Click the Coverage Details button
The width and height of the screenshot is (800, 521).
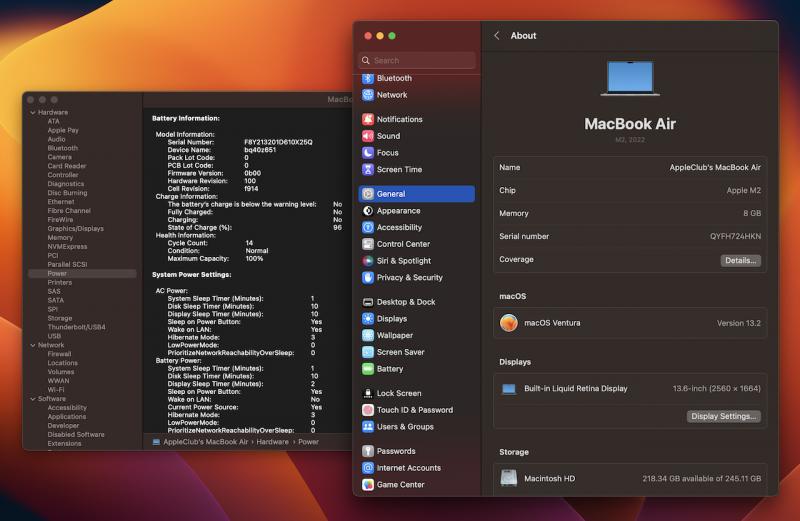[x=740, y=260]
